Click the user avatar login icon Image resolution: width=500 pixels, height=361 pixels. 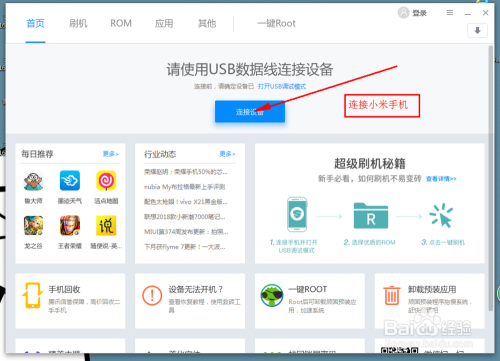click(x=403, y=13)
